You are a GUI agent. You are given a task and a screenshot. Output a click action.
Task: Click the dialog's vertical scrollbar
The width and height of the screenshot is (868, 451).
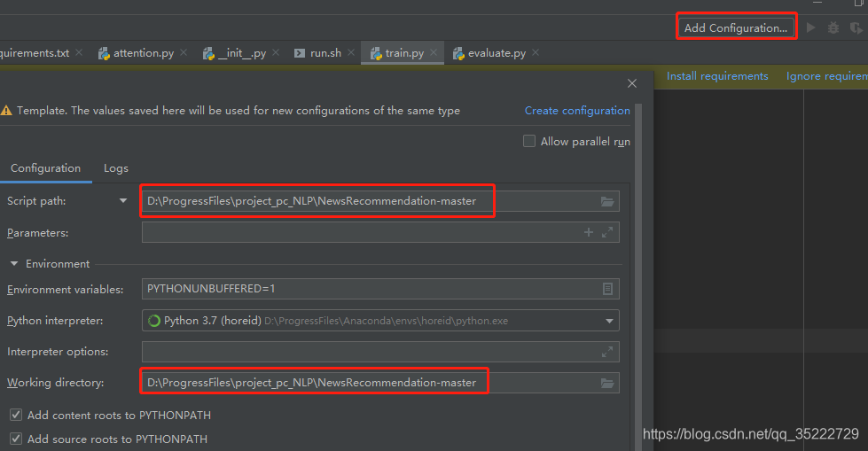(638, 276)
